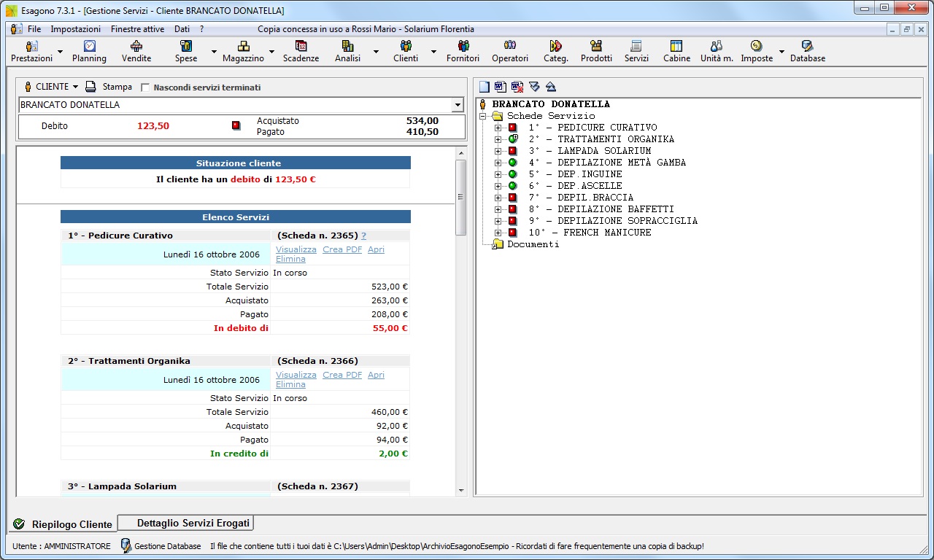Select 8° DEPILAZIONE BAFFETTI tree row

[601, 209]
